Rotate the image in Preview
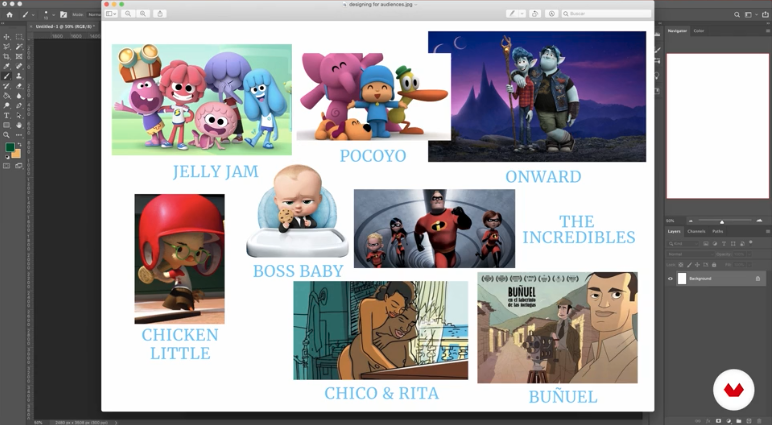Image resolution: width=772 pixels, height=425 pixels. point(535,14)
